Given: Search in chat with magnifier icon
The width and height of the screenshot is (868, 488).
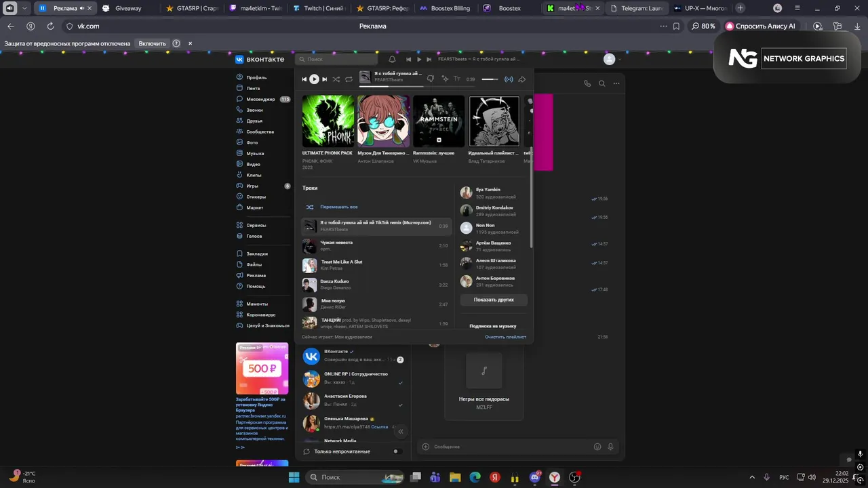Looking at the screenshot, I should (x=601, y=83).
